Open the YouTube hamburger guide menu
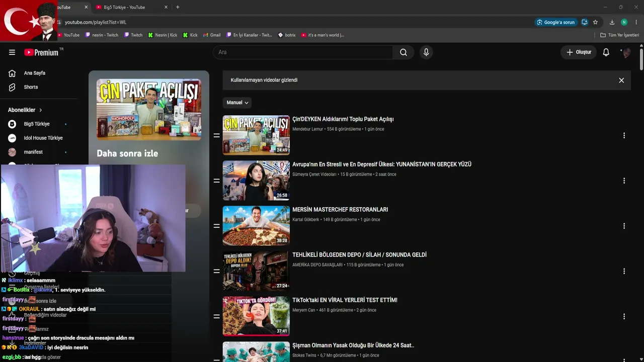This screenshot has width=644, height=362. click(12, 52)
